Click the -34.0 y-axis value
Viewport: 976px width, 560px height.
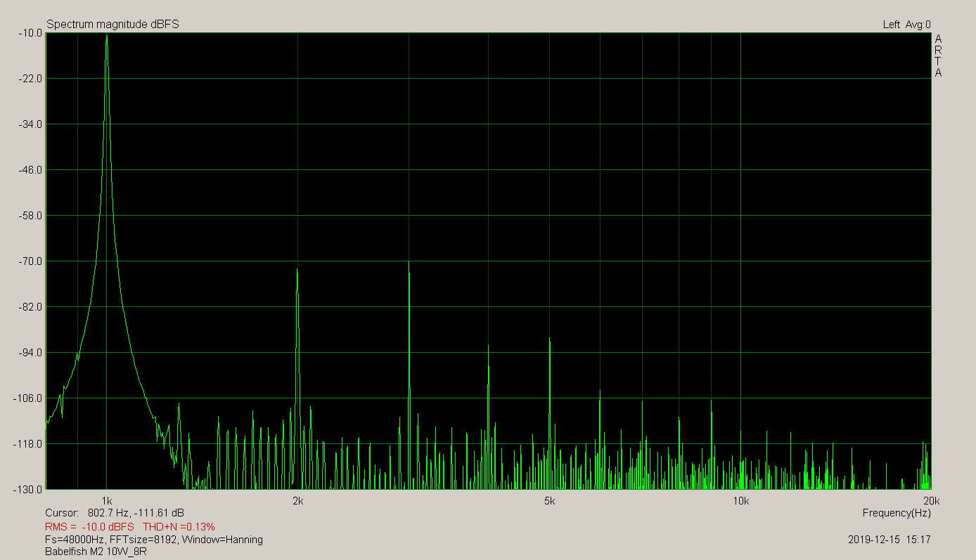pyautogui.click(x=30, y=124)
